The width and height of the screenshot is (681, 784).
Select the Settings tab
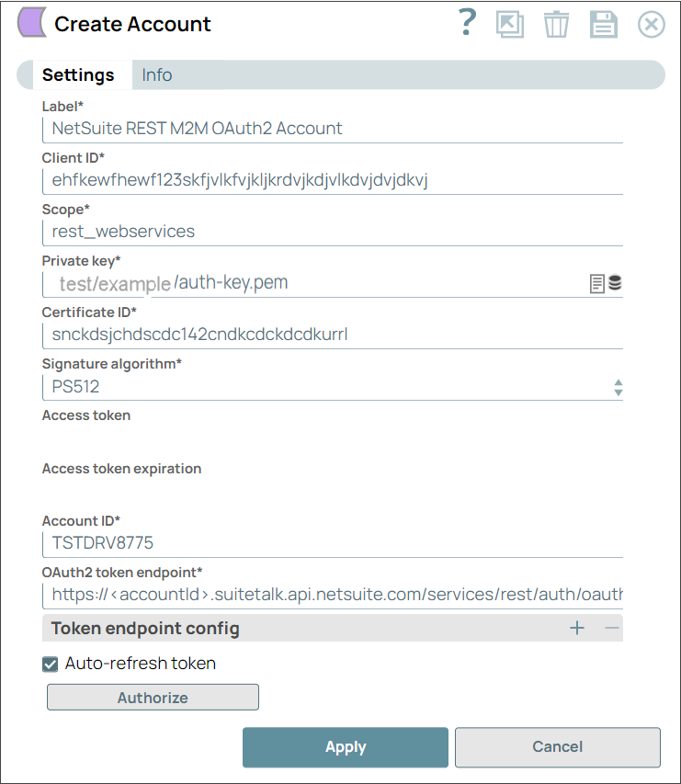pyautogui.click(x=78, y=74)
